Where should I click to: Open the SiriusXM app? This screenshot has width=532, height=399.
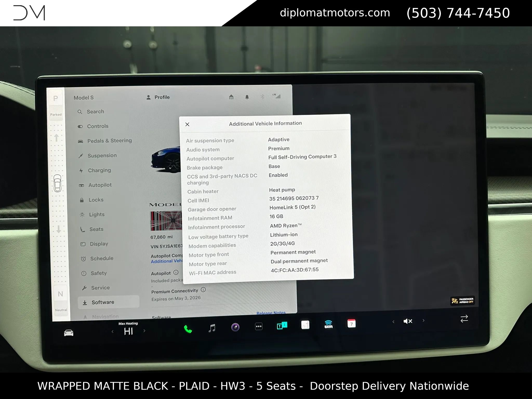pos(329,324)
